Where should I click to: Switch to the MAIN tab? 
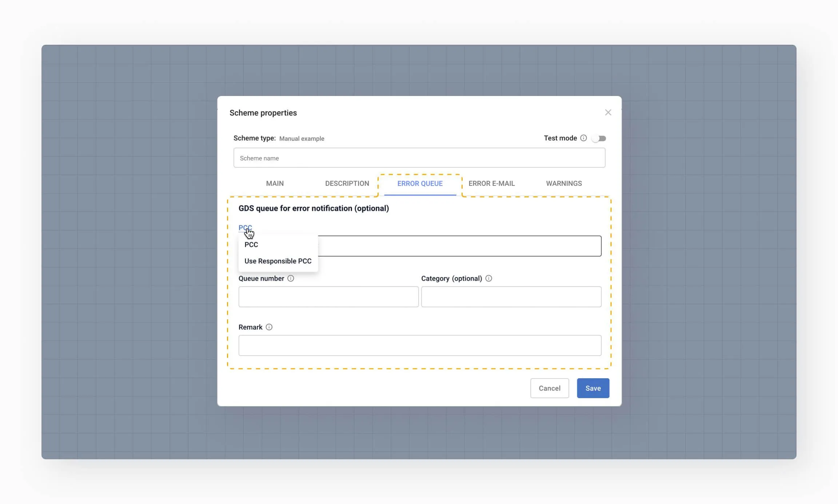tap(275, 184)
